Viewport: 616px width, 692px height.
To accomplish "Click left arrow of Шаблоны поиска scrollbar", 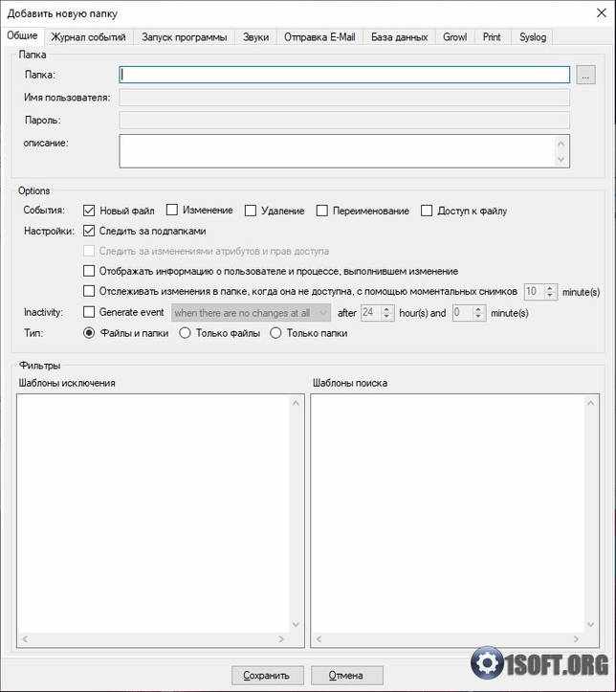I will coord(319,639).
